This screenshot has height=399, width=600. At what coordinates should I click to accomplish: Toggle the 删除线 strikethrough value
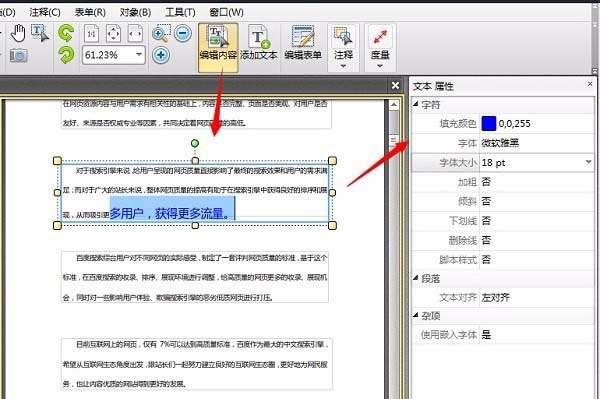click(486, 240)
